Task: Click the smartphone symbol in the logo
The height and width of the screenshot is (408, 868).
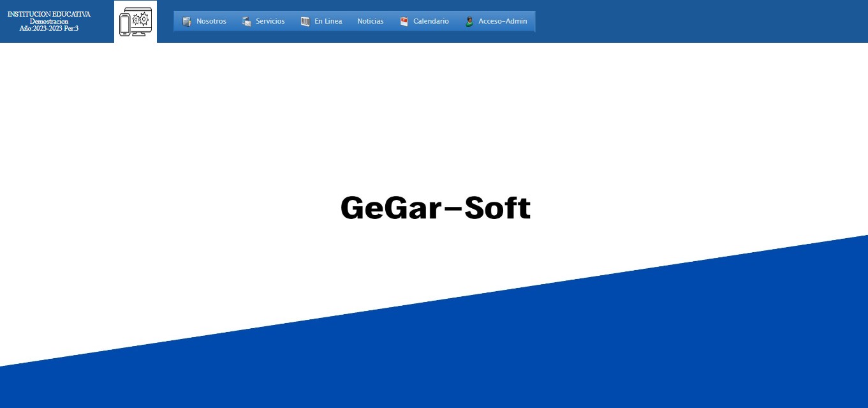Action: click(125, 26)
